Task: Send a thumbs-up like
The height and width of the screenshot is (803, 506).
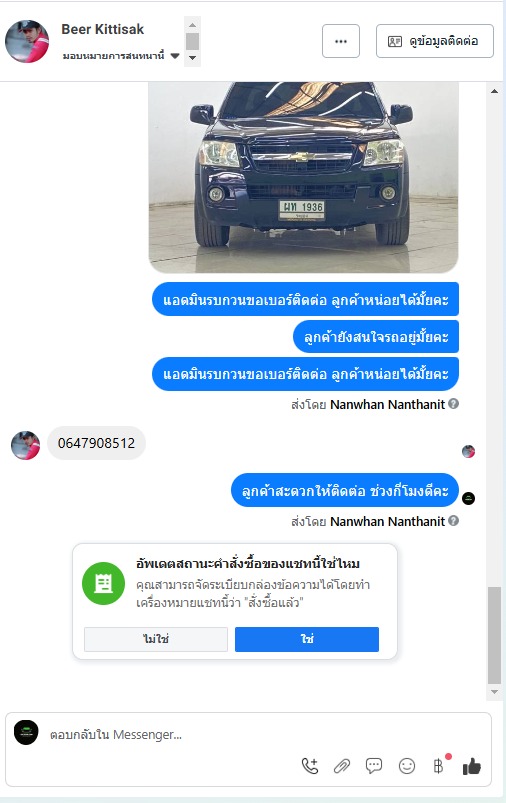Action: tap(472, 767)
